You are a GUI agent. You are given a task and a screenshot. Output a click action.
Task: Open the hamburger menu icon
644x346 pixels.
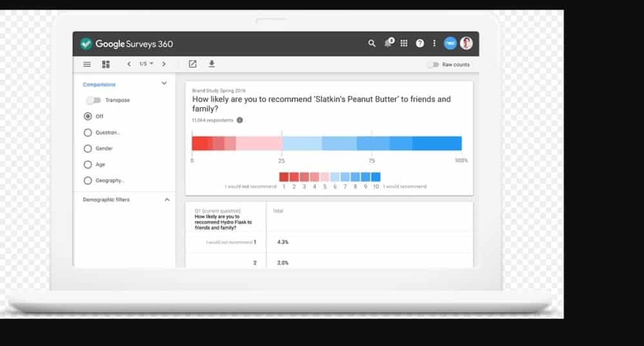(x=87, y=64)
